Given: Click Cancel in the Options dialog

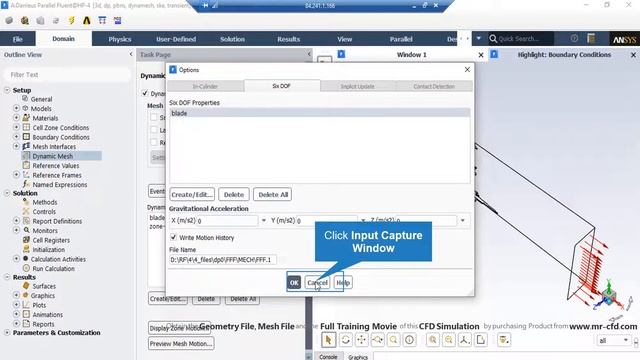Looking at the screenshot, I should [317, 282].
